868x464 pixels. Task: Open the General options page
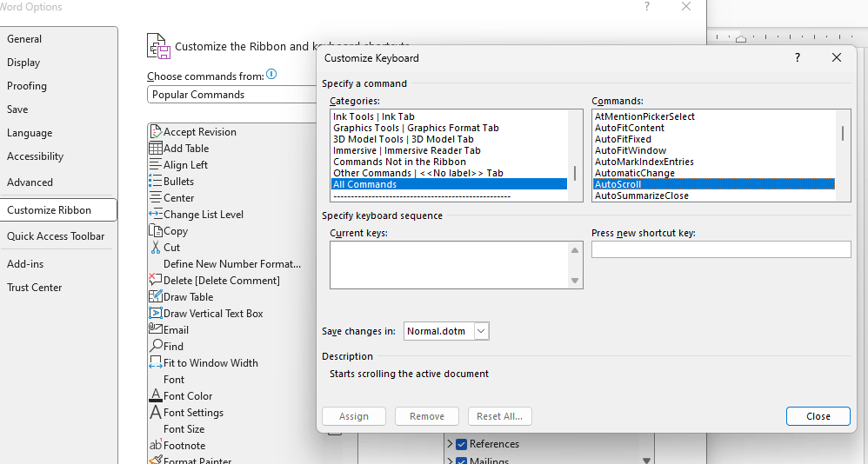(58, 39)
